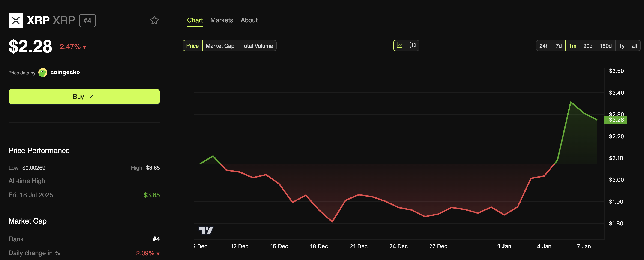This screenshot has width=644, height=260.
Task: Select the Price data toggle
Action: pos(192,46)
